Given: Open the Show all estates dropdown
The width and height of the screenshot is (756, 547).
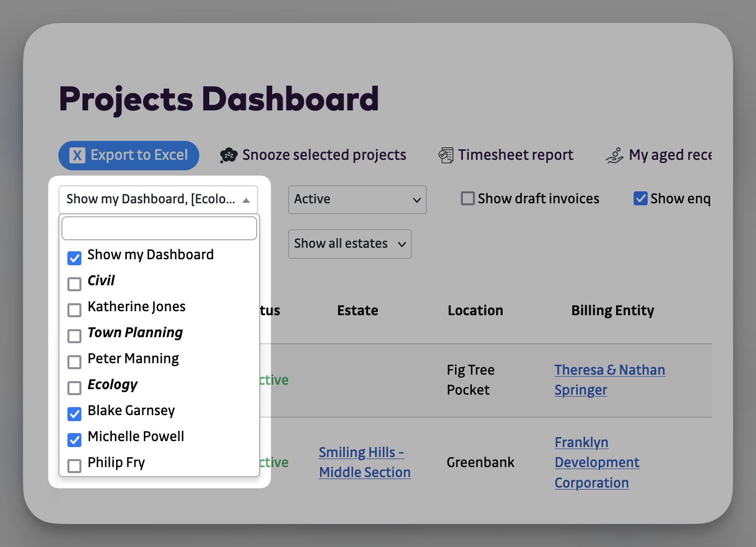Looking at the screenshot, I should (x=350, y=244).
